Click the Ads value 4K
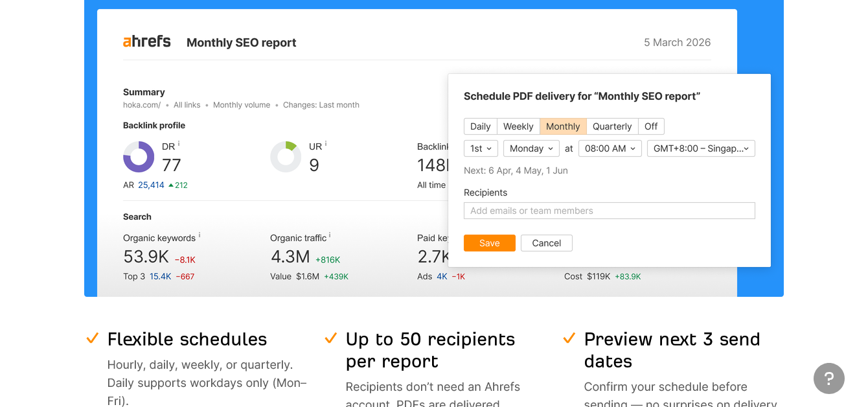868x407 pixels. 442,276
